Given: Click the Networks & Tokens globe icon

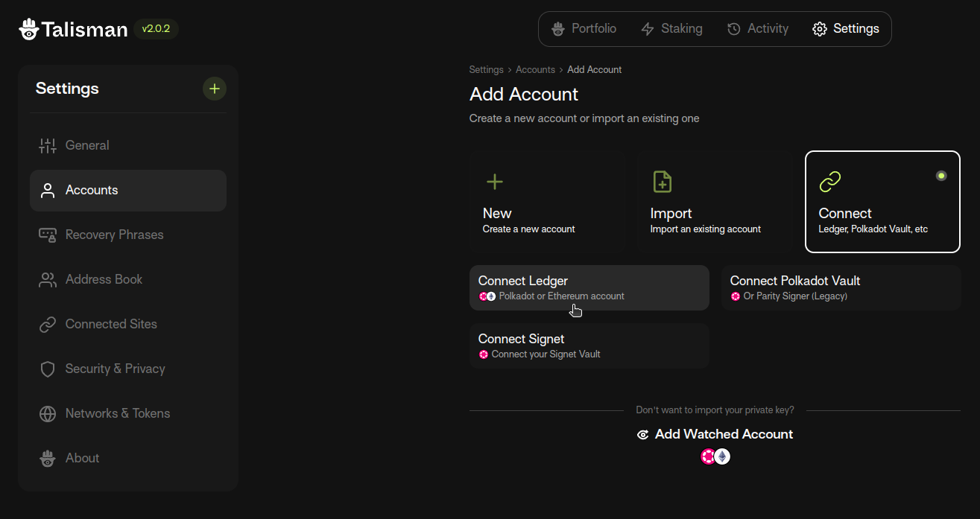Looking at the screenshot, I should click(x=48, y=414).
